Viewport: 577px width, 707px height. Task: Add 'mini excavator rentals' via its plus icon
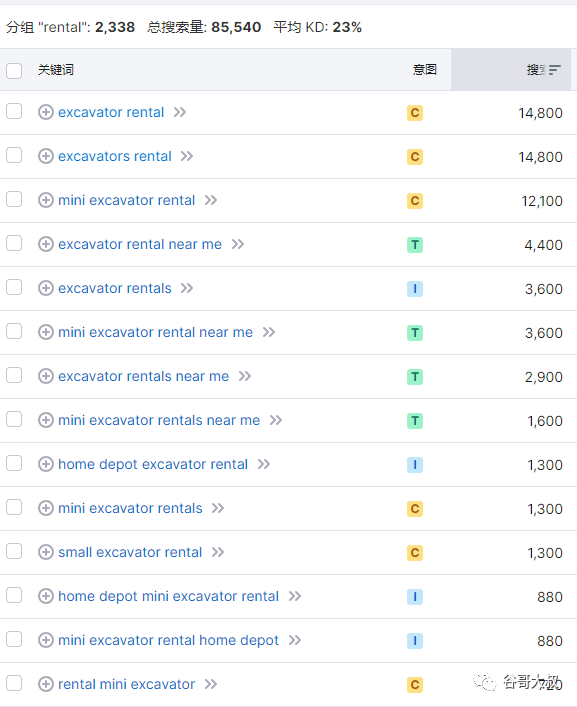point(46,508)
